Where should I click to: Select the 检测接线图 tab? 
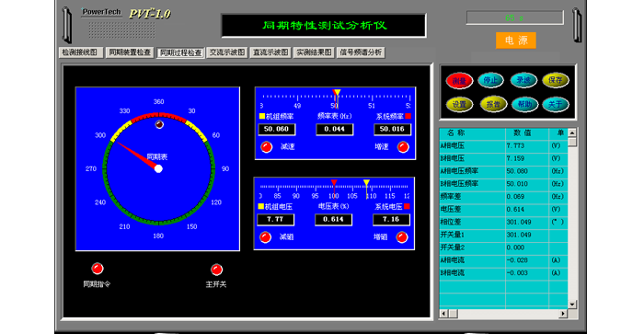pyautogui.click(x=81, y=52)
